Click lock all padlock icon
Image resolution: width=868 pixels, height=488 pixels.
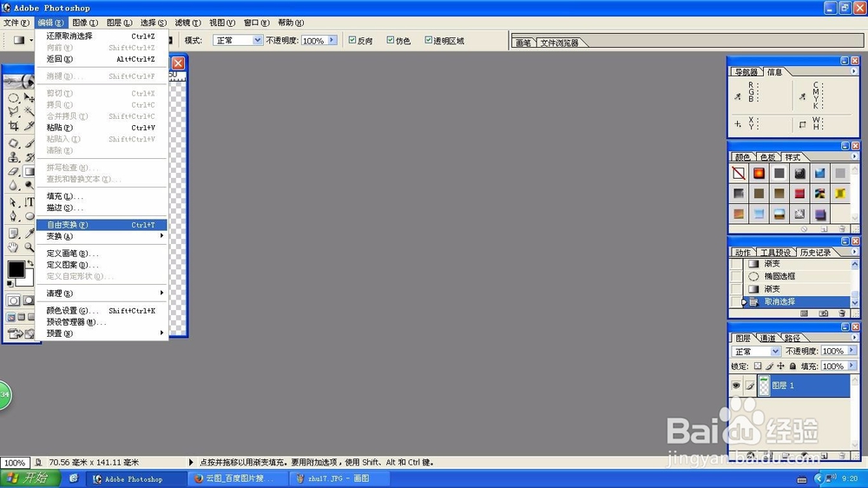[x=792, y=366]
